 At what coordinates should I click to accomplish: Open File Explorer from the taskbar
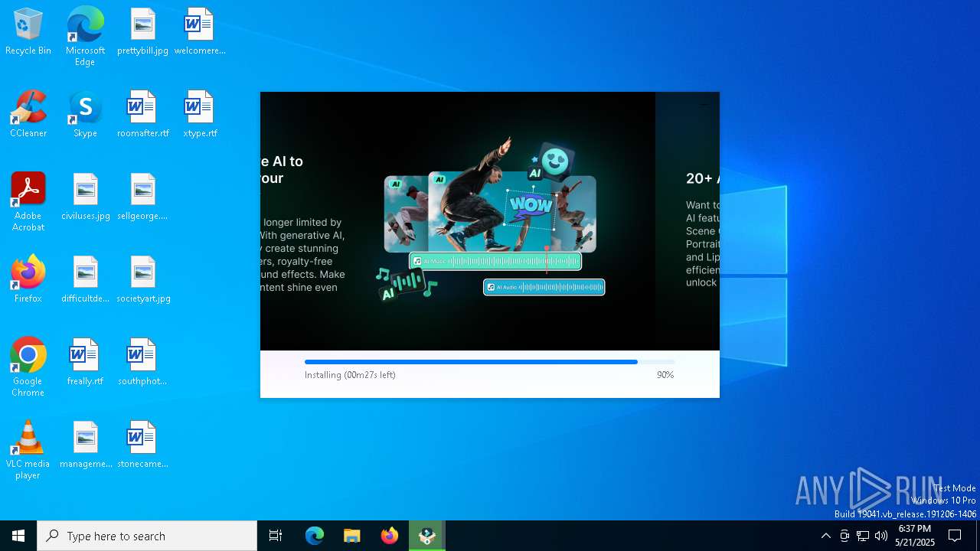point(351,536)
